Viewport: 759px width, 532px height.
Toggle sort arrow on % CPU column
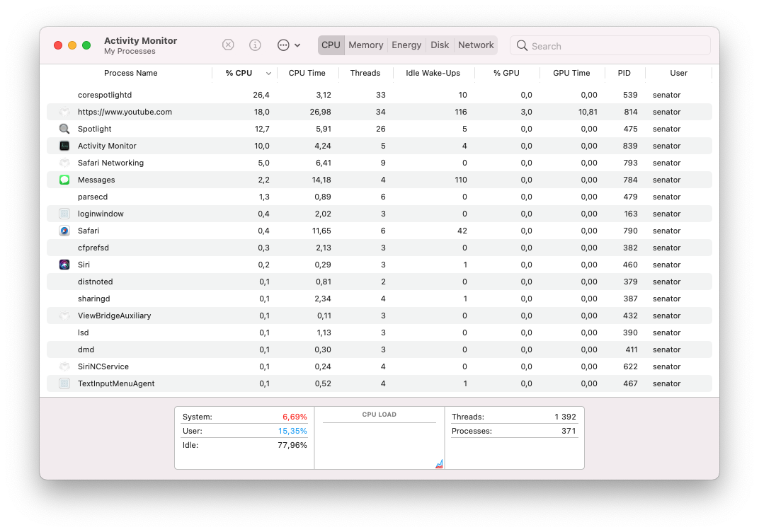click(268, 74)
